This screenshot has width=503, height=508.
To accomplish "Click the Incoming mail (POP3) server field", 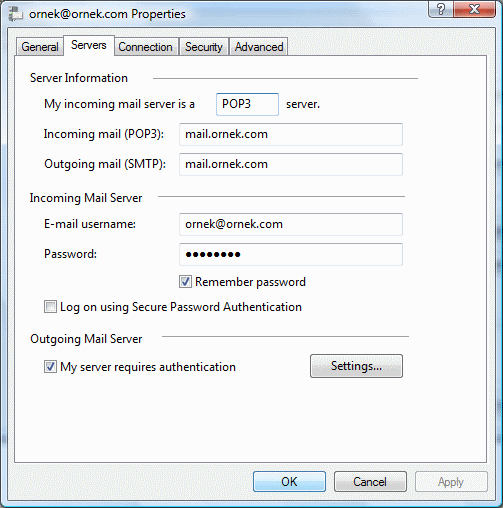I will 291,134.
